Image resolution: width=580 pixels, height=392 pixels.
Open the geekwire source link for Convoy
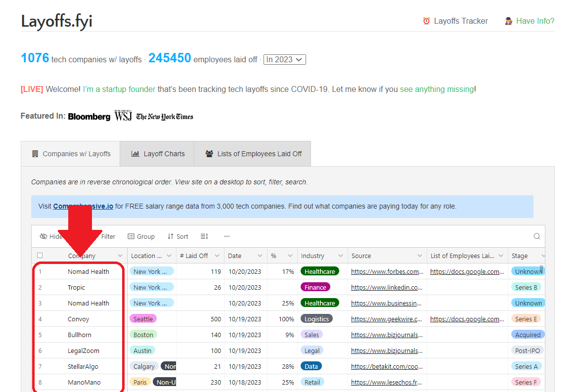pos(387,319)
